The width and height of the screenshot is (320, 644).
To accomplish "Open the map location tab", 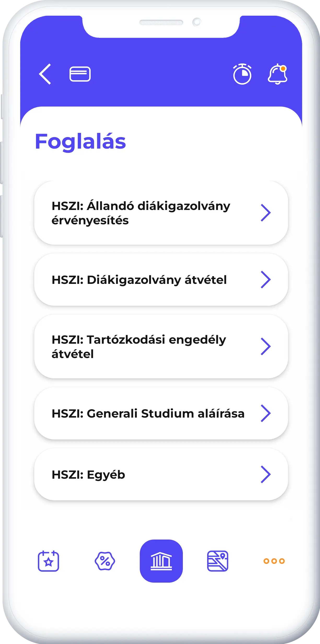I will 218,561.
